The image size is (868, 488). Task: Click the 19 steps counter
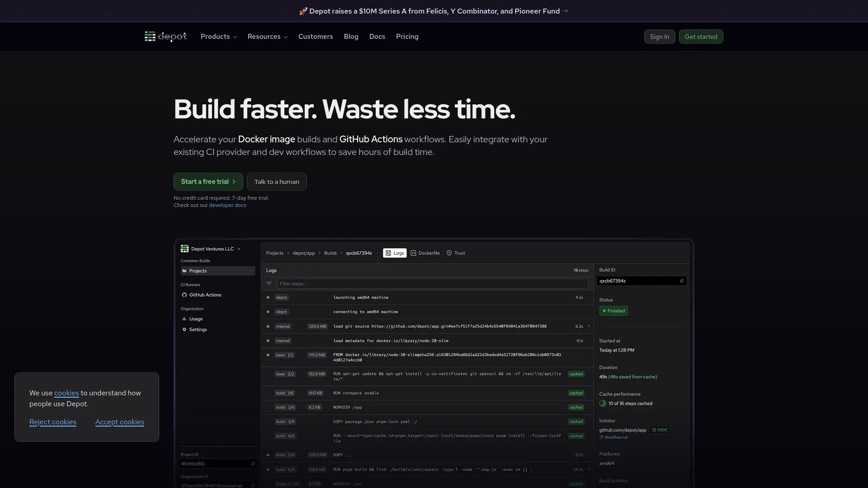581,270
